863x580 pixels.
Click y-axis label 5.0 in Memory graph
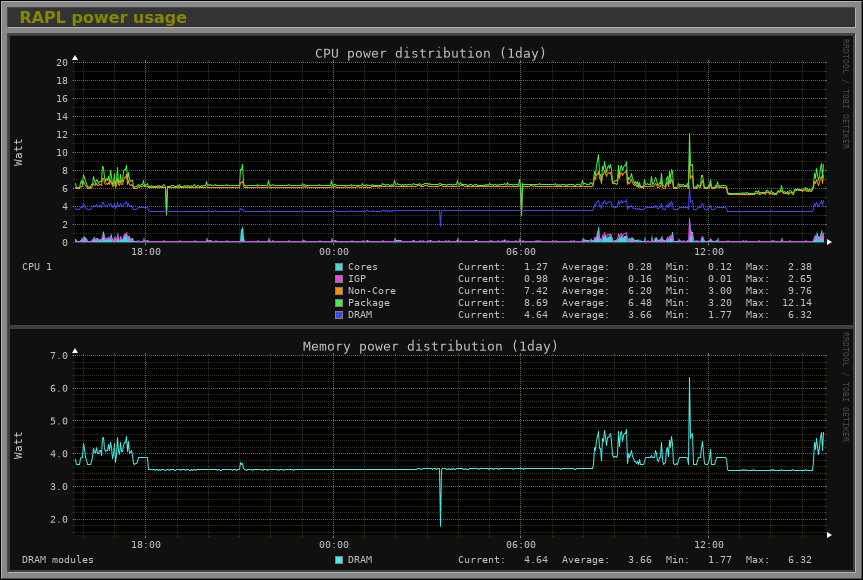pos(59,422)
